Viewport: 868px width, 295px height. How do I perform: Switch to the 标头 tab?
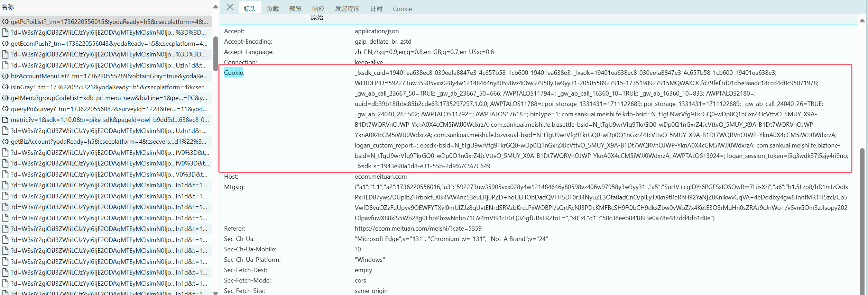click(x=250, y=9)
